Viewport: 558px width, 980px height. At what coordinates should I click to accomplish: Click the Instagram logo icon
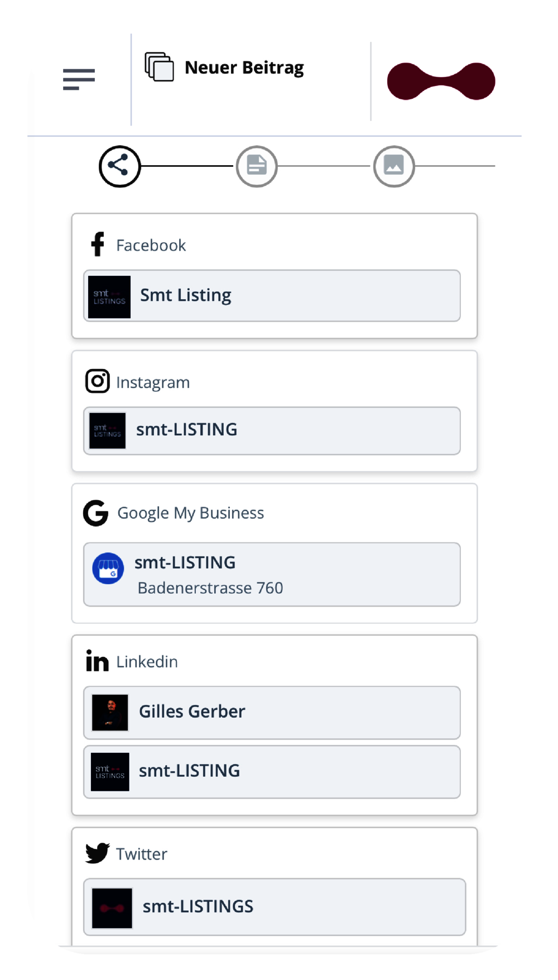click(x=97, y=381)
